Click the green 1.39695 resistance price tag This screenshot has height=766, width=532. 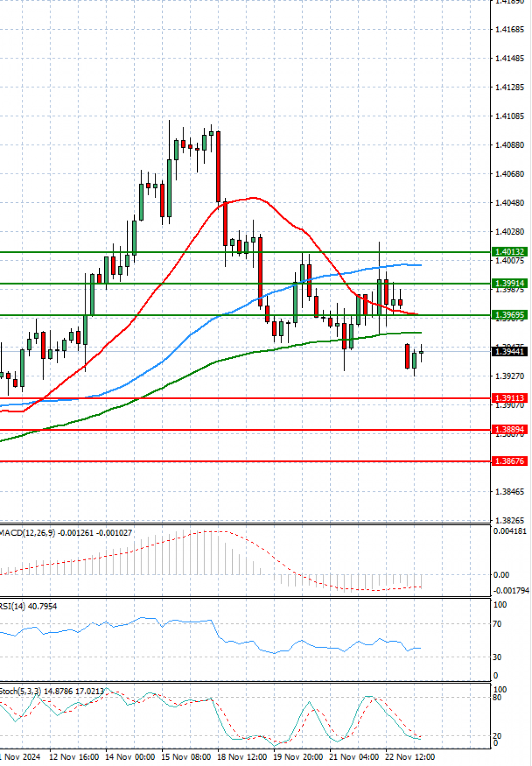509,315
